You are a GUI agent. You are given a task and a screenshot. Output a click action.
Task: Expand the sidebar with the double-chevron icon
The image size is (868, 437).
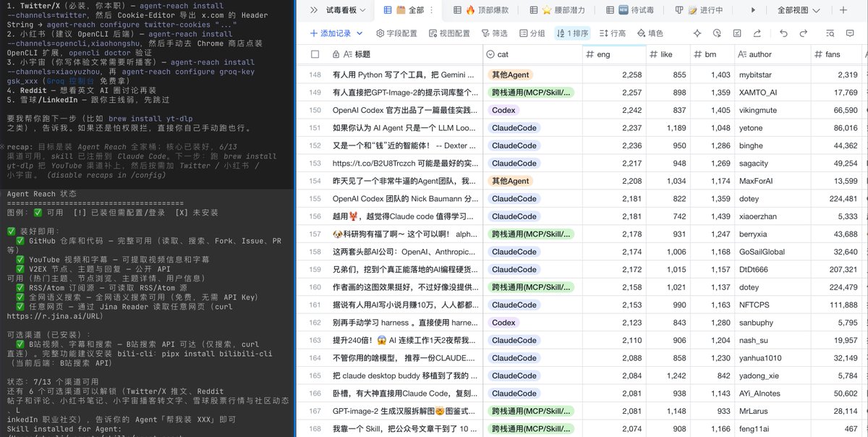pyautogui.click(x=313, y=10)
